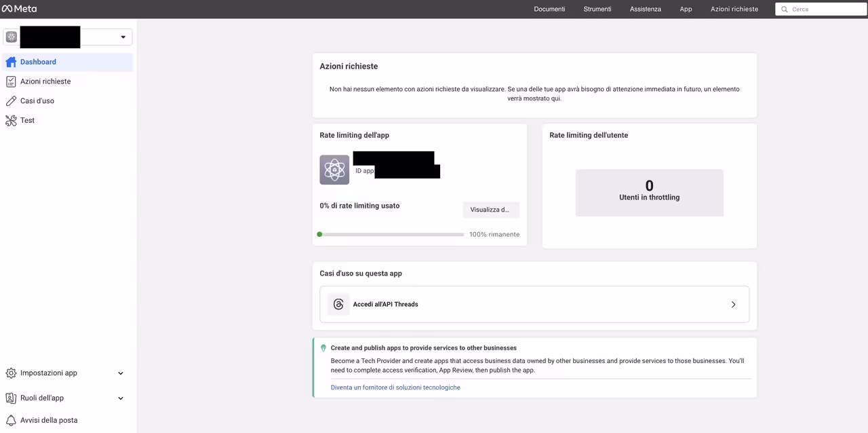
Task: Click the lightbulb icon in tech provider notice
Action: click(323, 348)
